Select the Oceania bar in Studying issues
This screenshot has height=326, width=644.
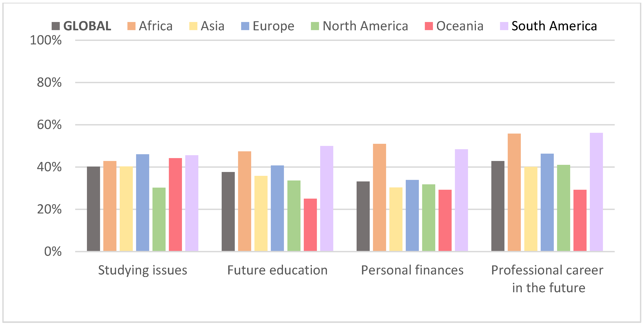(175, 204)
